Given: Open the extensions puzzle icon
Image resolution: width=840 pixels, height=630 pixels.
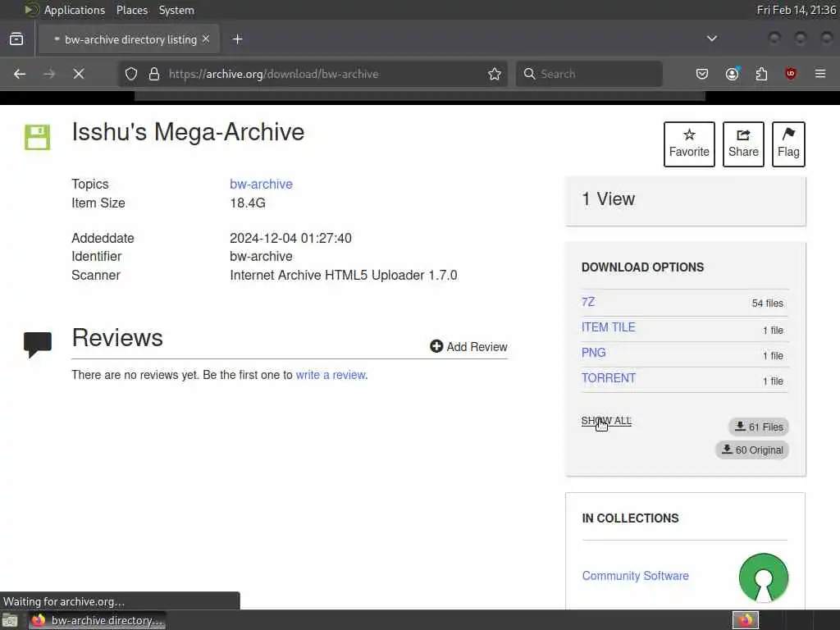Looking at the screenshot, I should (x=761, y=74).
